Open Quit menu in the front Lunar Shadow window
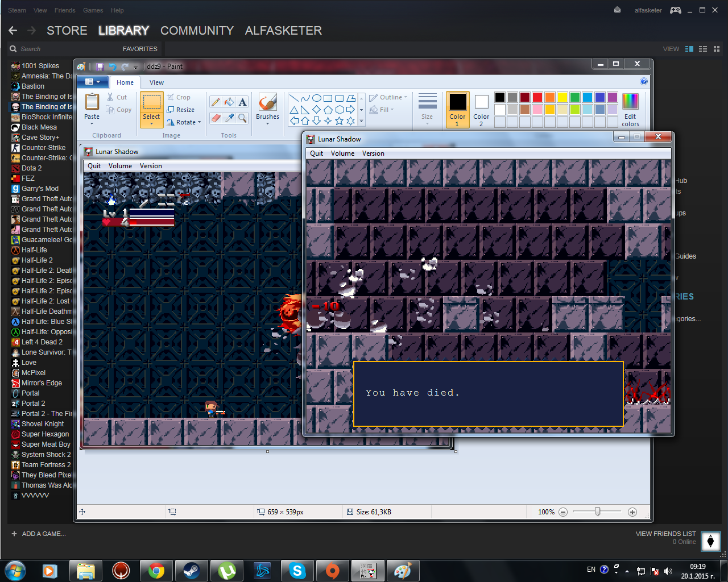The height and width of the screenshot is (582, 728). pos(317,153)
